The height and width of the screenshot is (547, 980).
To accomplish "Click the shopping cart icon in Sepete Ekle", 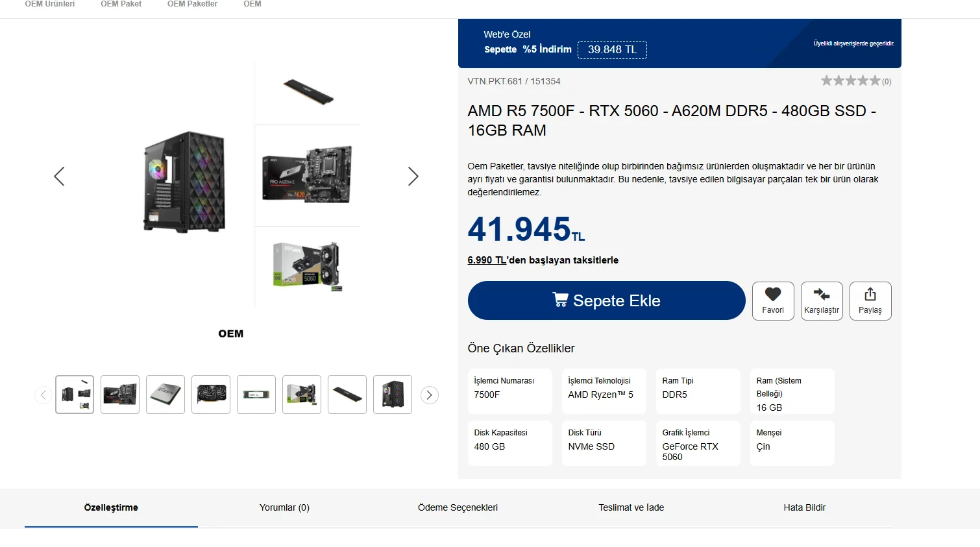I will click(560, 299).
